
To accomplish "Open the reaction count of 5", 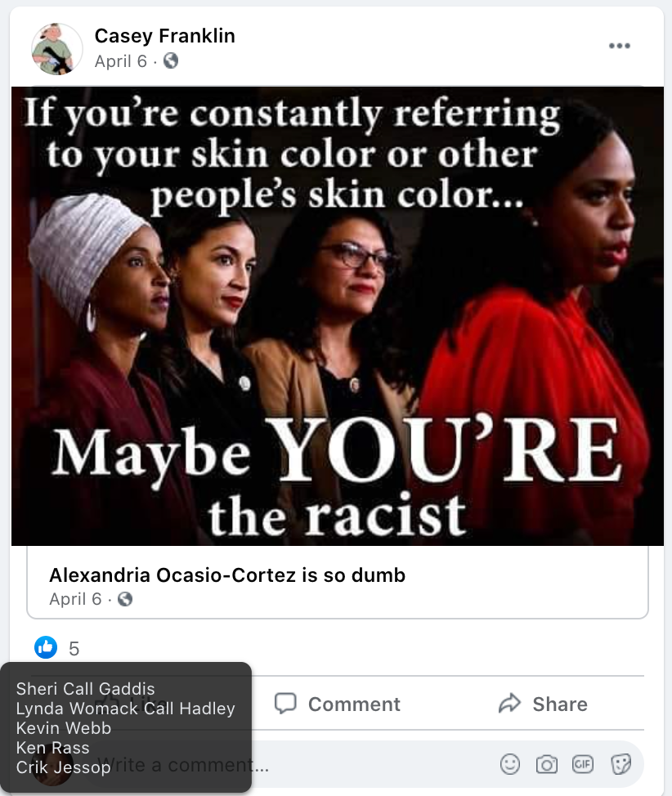I will (74, 648).
